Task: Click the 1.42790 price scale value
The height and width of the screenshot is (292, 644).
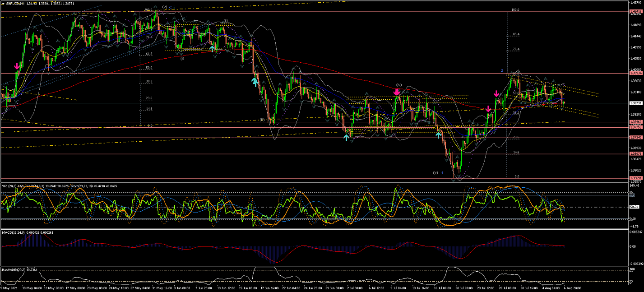Action: tap(635, 3)
